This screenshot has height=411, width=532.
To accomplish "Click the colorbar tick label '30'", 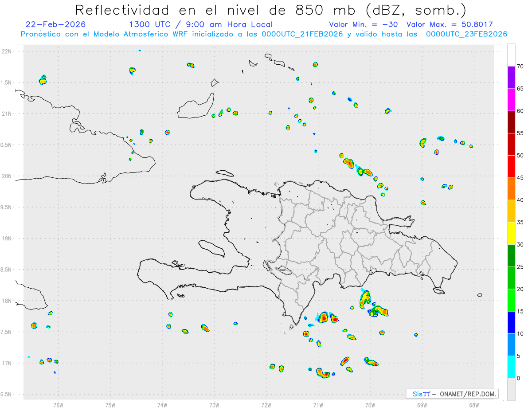I will coord(520,245).
